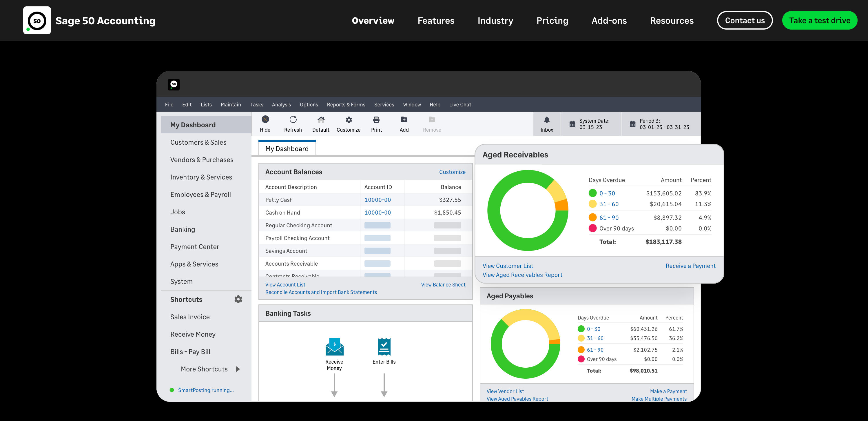Click Customize link in Account Balances
868x421 pixels.
(452, 172)
